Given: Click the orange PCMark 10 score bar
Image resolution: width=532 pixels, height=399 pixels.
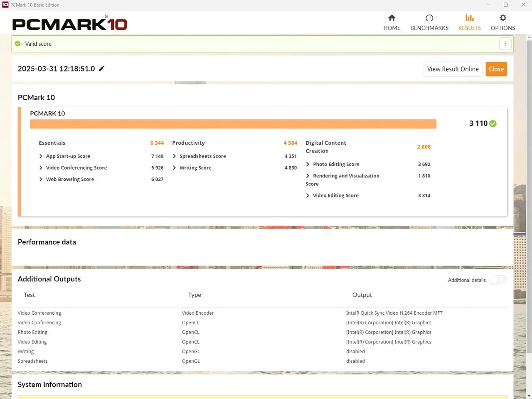Looking at the screenshot, I should (x=233, y=124).
